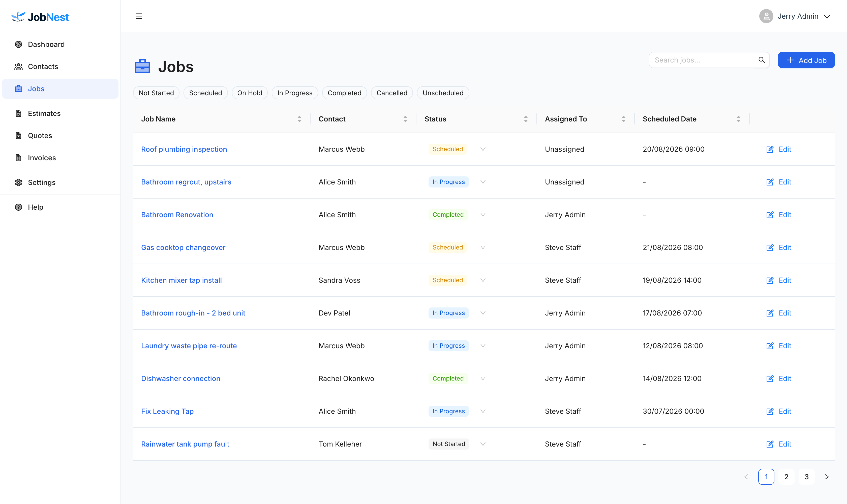Click the Search jobs input field
The width and height of the screenshot is (847, 504).
pos(701,60)
